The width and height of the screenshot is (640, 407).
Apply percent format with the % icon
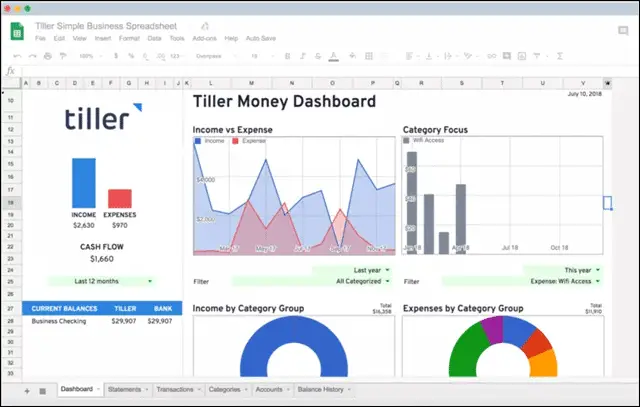tap(131, 56)
